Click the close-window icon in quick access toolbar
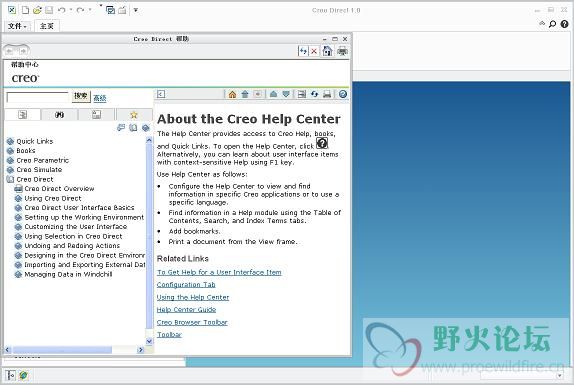Screen dimensions: 574x385 pos(122,10)
